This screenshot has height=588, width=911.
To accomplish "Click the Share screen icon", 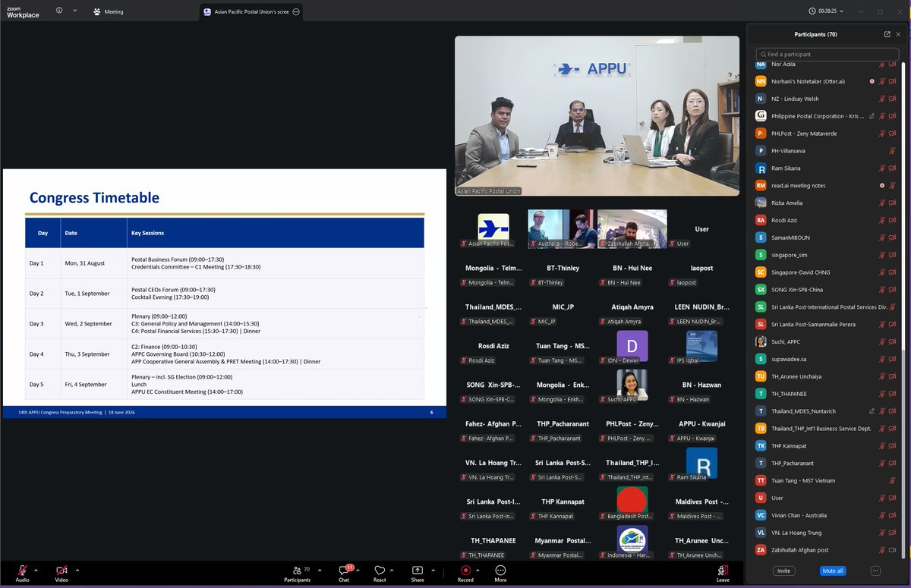I will pos(418,571).
